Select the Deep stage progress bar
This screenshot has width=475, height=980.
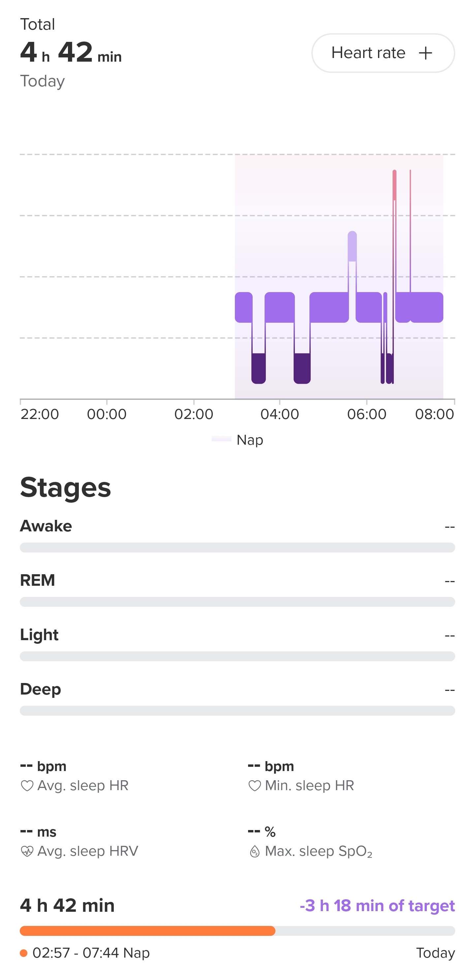[237, 710]
